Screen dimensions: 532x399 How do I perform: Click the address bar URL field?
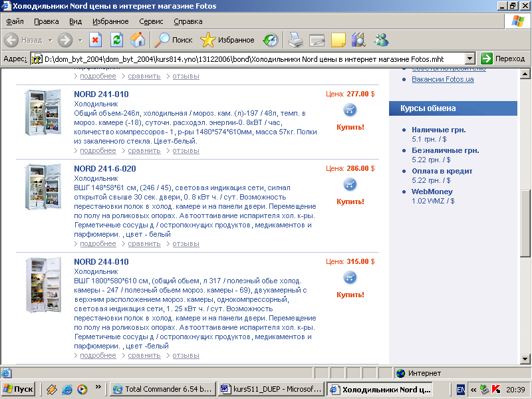tap(247, 59)
